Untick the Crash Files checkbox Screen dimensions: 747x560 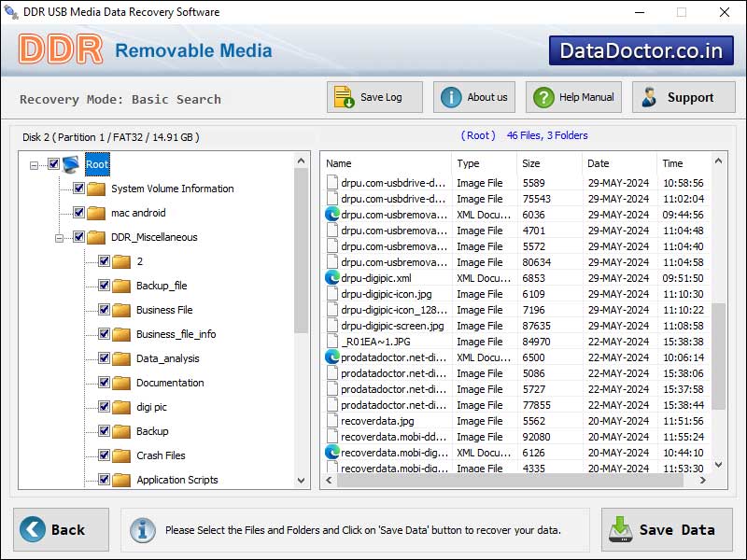(x=104, y=455)
